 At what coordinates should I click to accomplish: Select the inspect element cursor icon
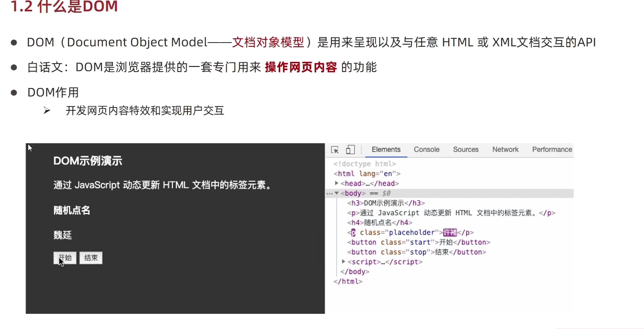pyautogui.click(x=334, y=150)
